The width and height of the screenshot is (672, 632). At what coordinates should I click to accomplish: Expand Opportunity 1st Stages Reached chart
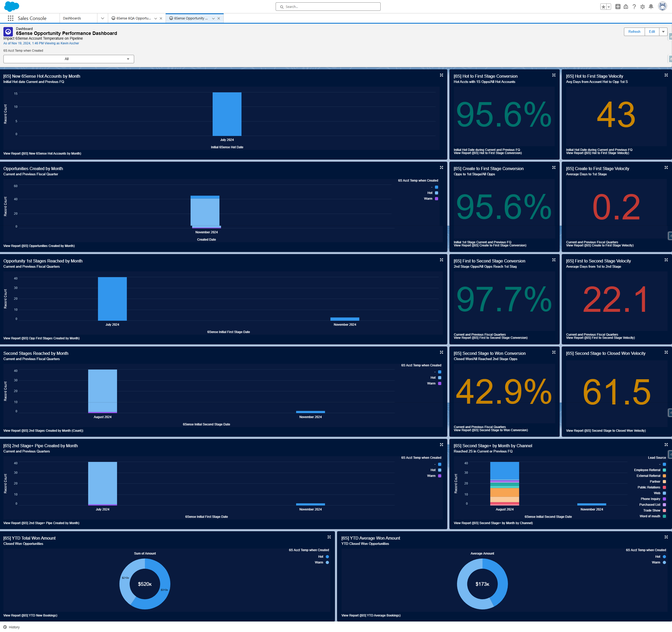point(441,260)
